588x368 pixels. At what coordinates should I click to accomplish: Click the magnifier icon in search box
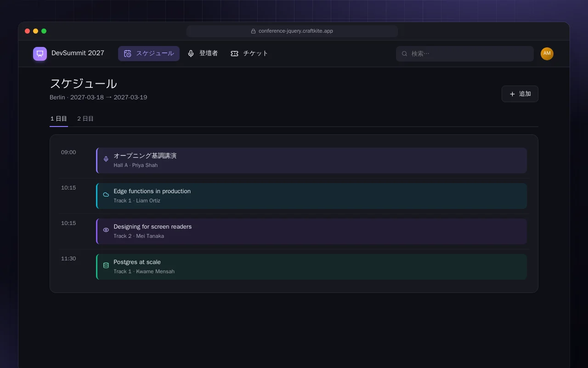pyautogui.click(x=405, y=53)
